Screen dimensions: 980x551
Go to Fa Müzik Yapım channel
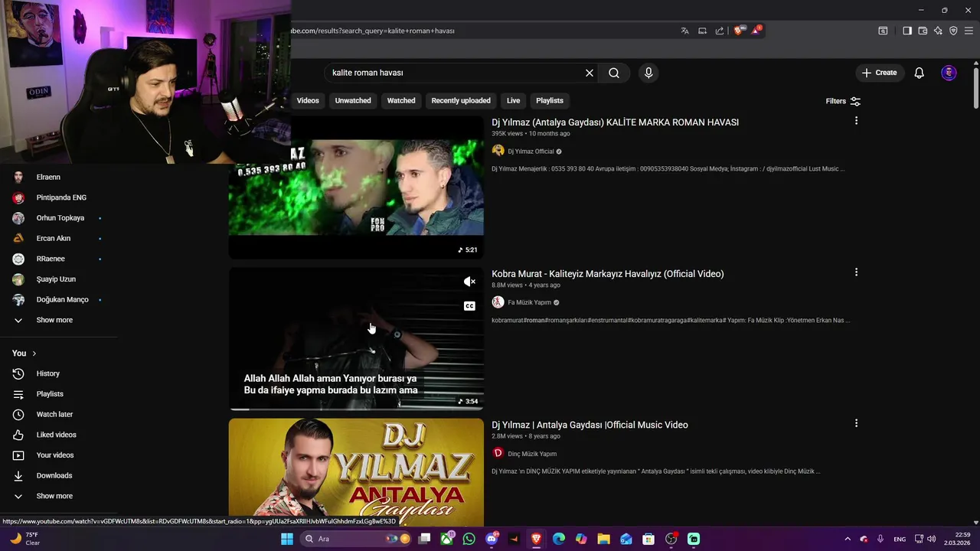(x=529, y=302)
